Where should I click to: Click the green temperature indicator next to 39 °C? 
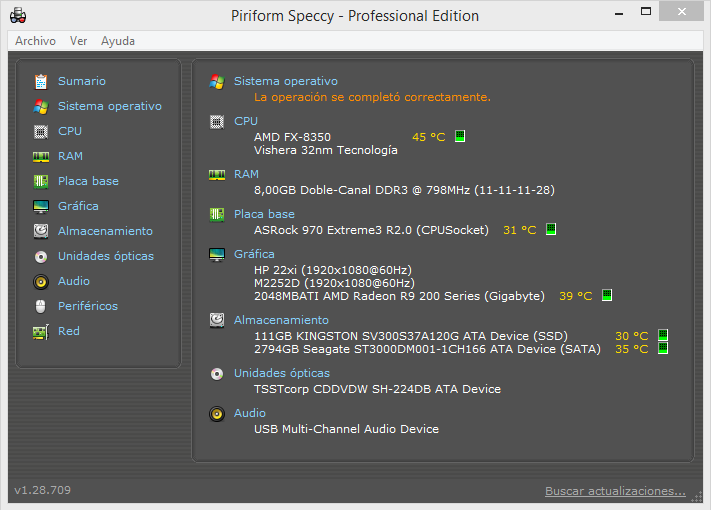pyautogui.click(x=607, y=295)
